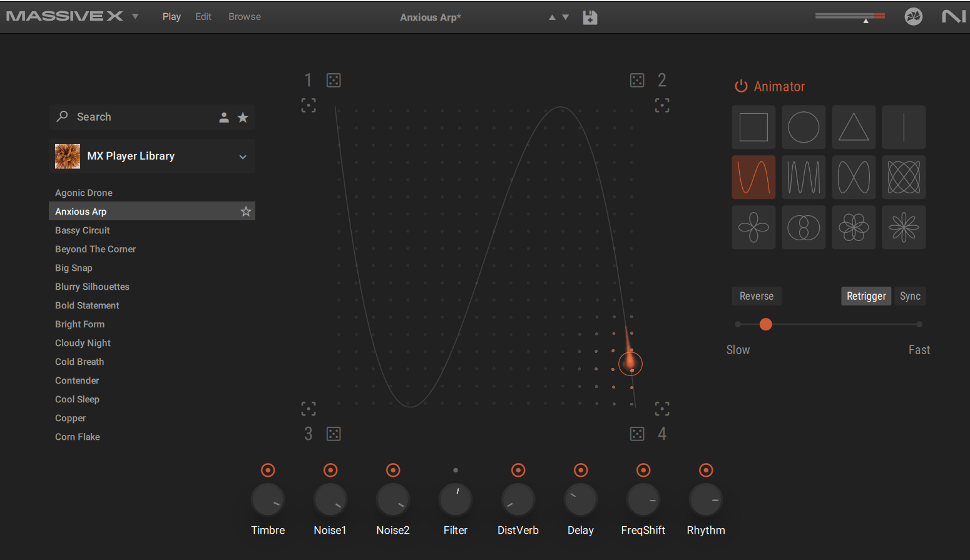
Task: Toggle the Animator power button
Action: tap(741, 86)
